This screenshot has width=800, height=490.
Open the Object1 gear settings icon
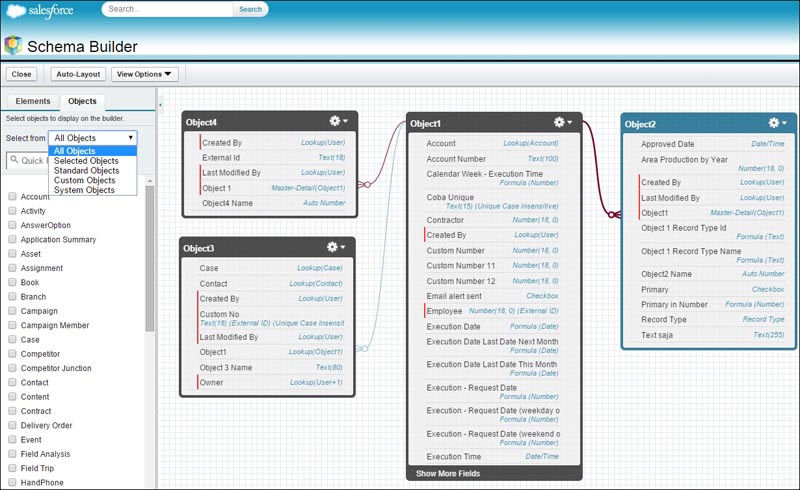(559, 122)
